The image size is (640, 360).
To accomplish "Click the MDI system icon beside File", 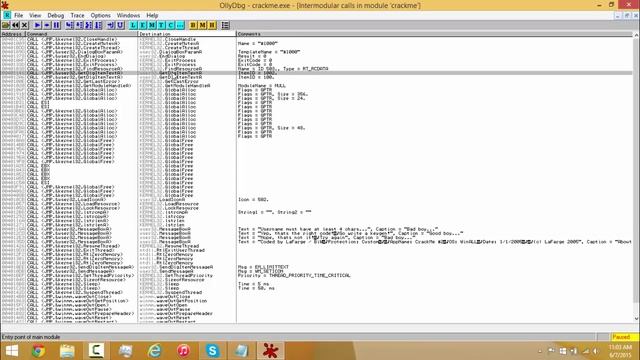I will [7, 15].
